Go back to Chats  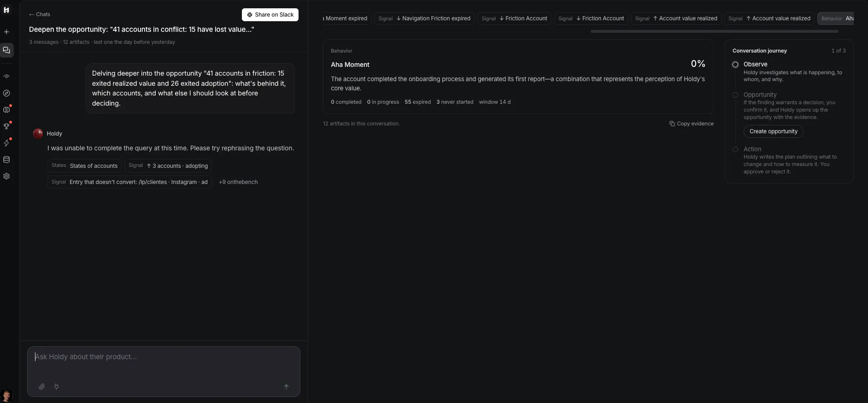coord(40,14)
